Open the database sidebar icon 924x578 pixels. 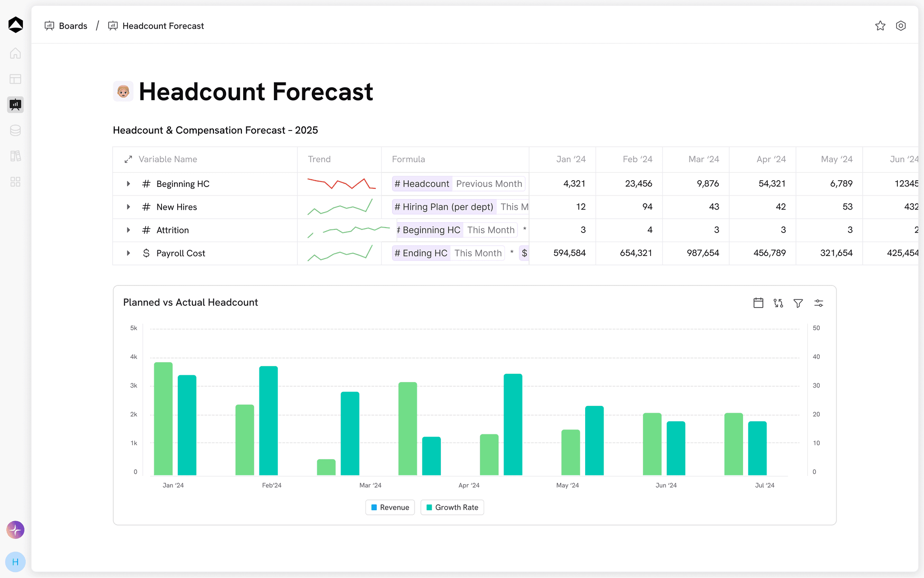[15, 131]
